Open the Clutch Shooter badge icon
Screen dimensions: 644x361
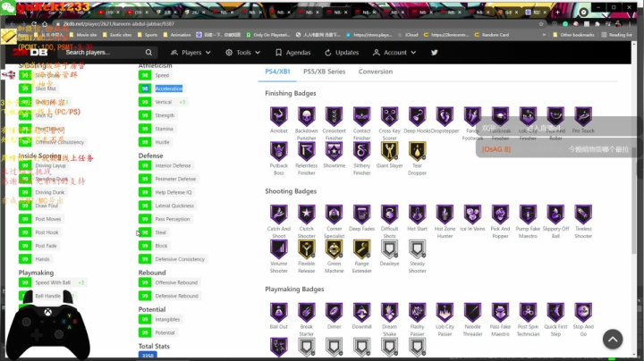coord(307,214)
